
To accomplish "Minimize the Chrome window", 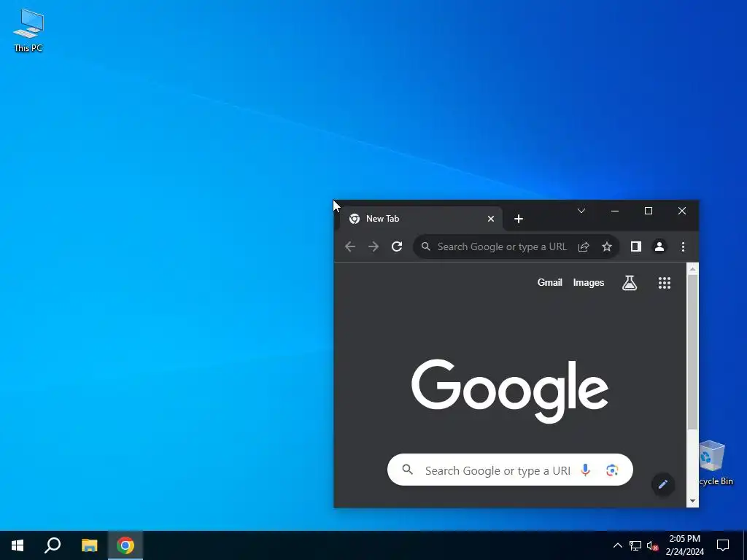I will tap(615, 211).
